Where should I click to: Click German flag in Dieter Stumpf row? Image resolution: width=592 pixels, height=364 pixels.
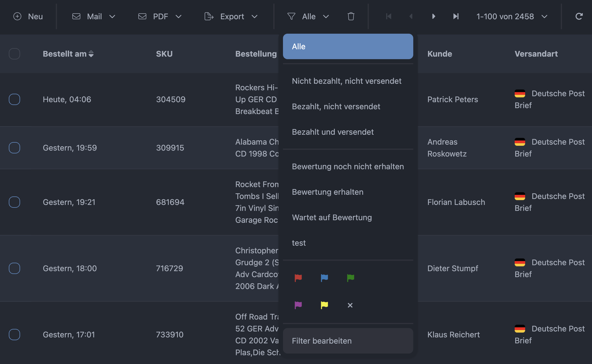point(520,262)
